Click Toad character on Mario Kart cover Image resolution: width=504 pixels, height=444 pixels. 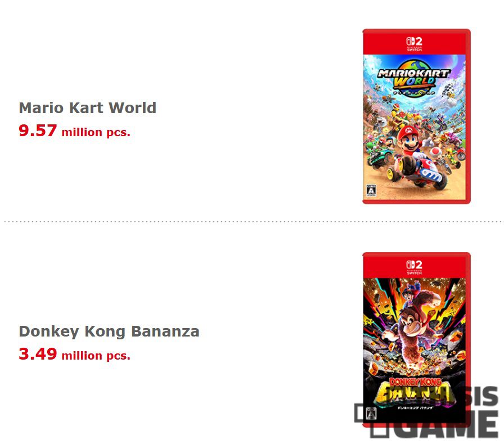coord(436,155)
